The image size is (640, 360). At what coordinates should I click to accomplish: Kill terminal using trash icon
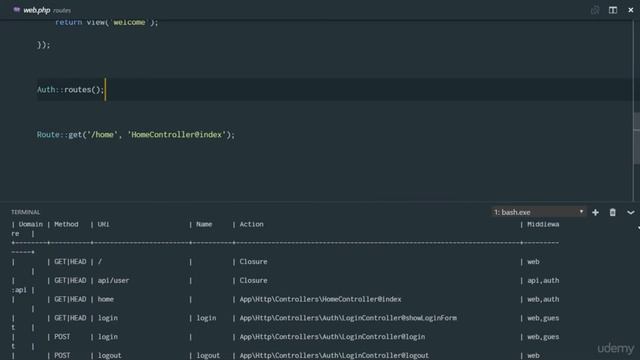click(x=613, y=212)
